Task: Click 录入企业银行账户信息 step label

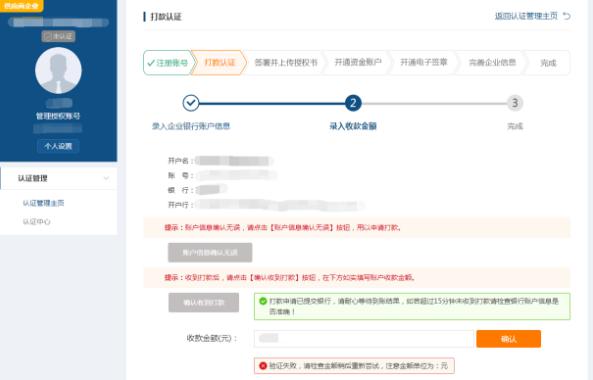Action: point(191,126)
